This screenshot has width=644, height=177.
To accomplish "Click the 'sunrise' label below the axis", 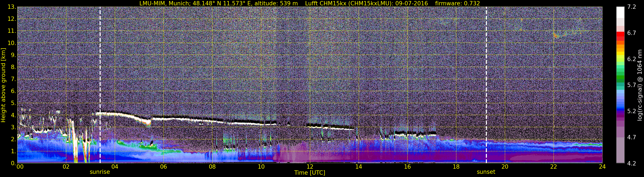I will coord(100,172).
